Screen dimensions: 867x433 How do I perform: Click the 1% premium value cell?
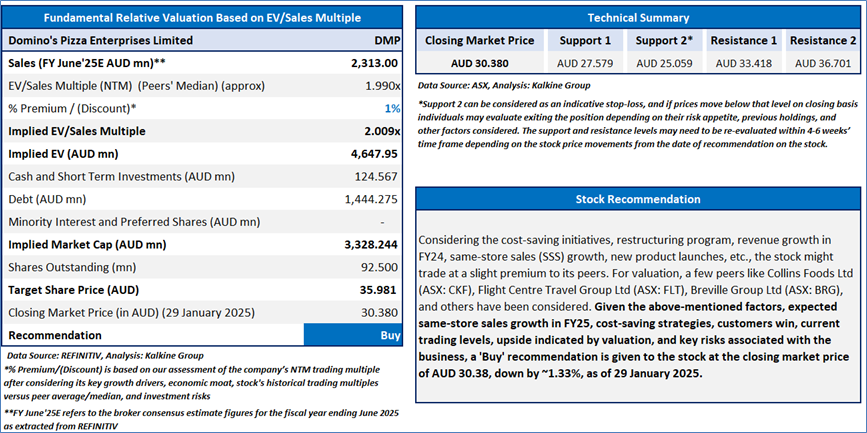[392, 108]
